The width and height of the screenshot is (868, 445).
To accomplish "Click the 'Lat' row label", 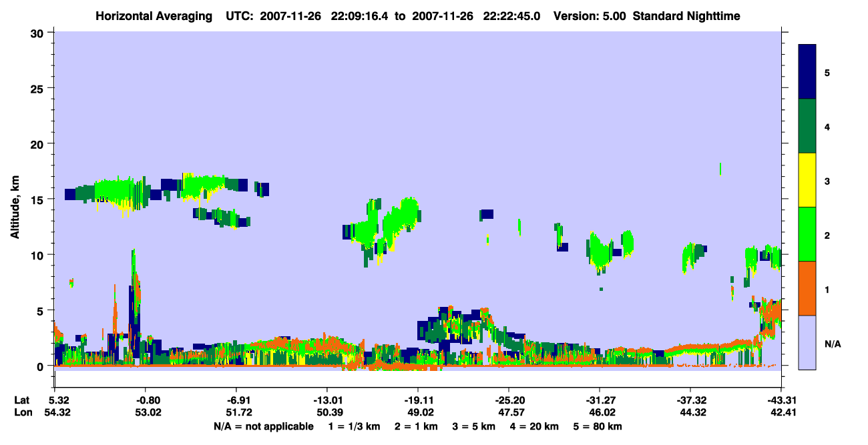I will (21, 400).
